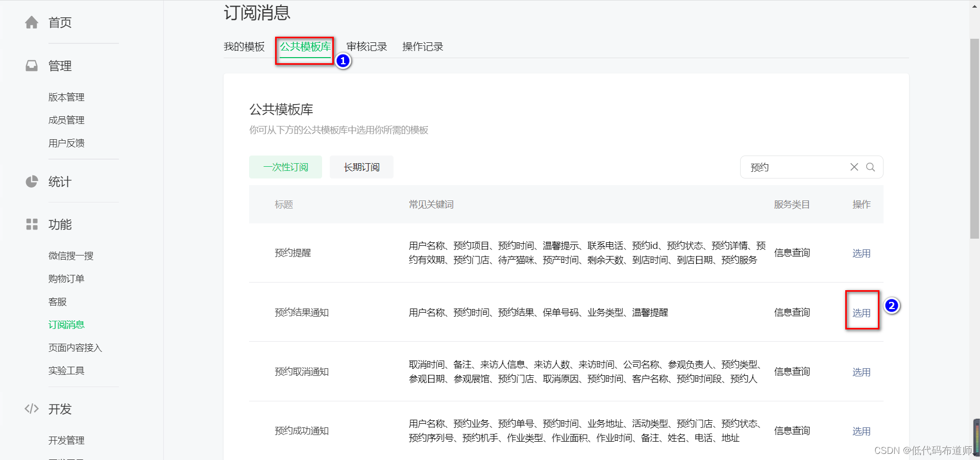
Task: Click the 操作 column header
Action: coord(861,204)
